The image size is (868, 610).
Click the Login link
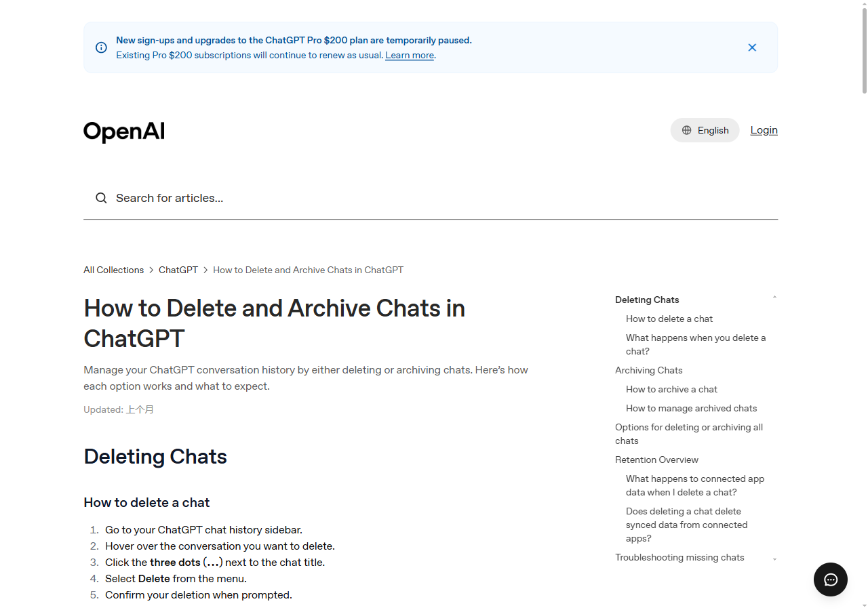tap(764, 130)
